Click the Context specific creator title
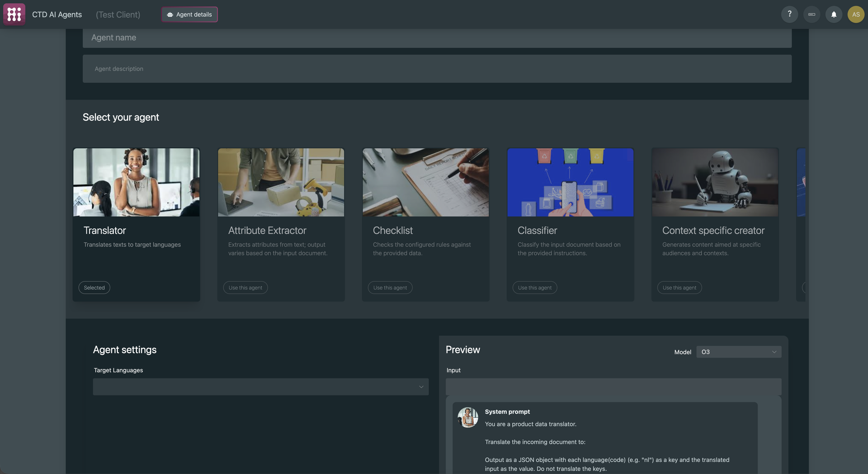This screenshot has height=474, width=868. (x=713, y=231)
